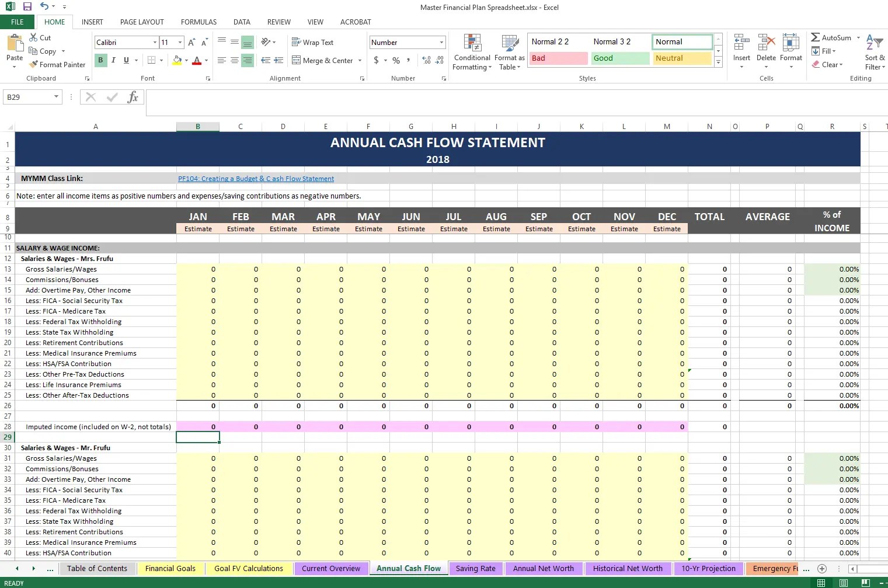Open the FORMULAS ribbon tab
Image resolution: width=888 pixels, height=588 pixels.
(x=199, y=22)
